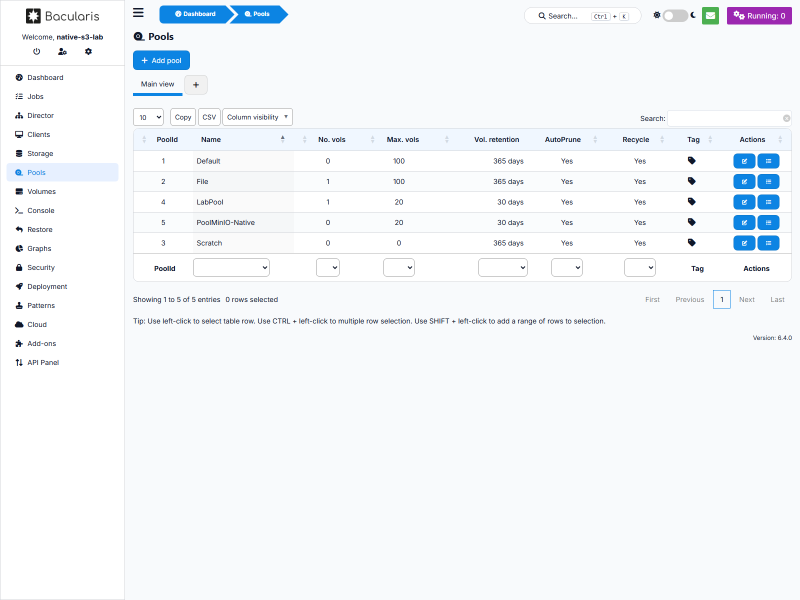Image resolution: width=800 pixels, height=600 pixels.
Task: Click the tag icon for Scratch pool
Action: click(x=691, y=242)
